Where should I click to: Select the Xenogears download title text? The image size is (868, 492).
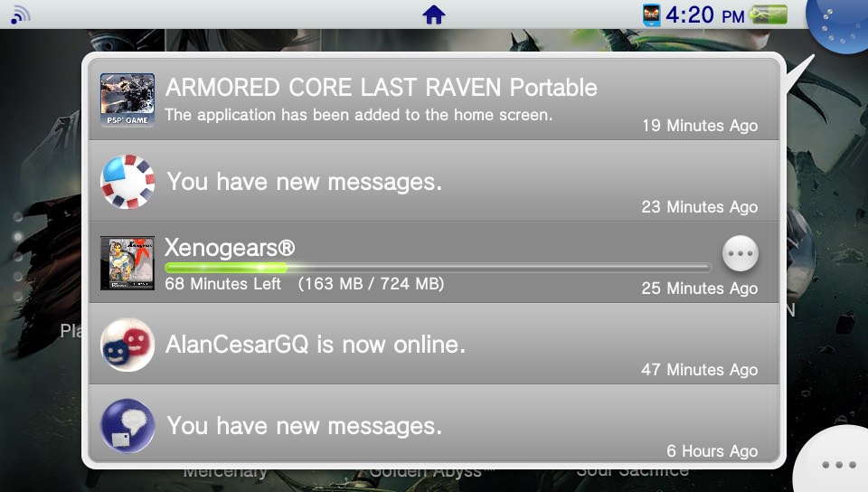pyautogui.click(x=230, y=248)
